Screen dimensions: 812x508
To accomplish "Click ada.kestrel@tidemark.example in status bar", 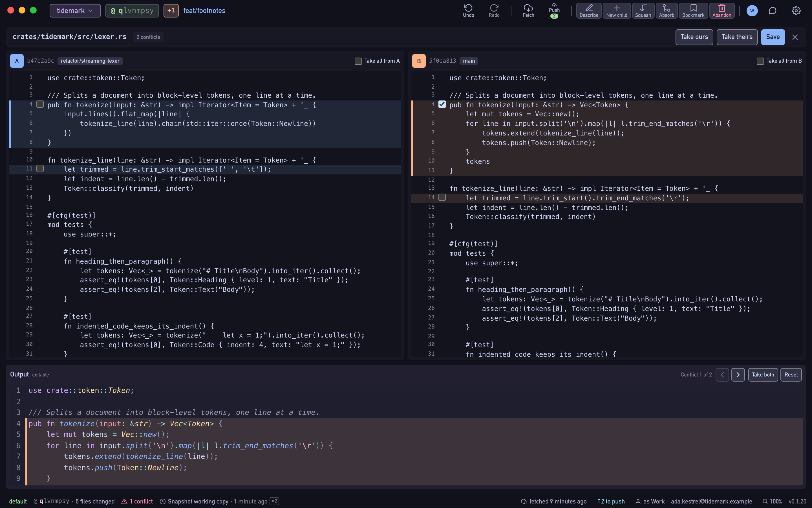I will pos(711,501).
